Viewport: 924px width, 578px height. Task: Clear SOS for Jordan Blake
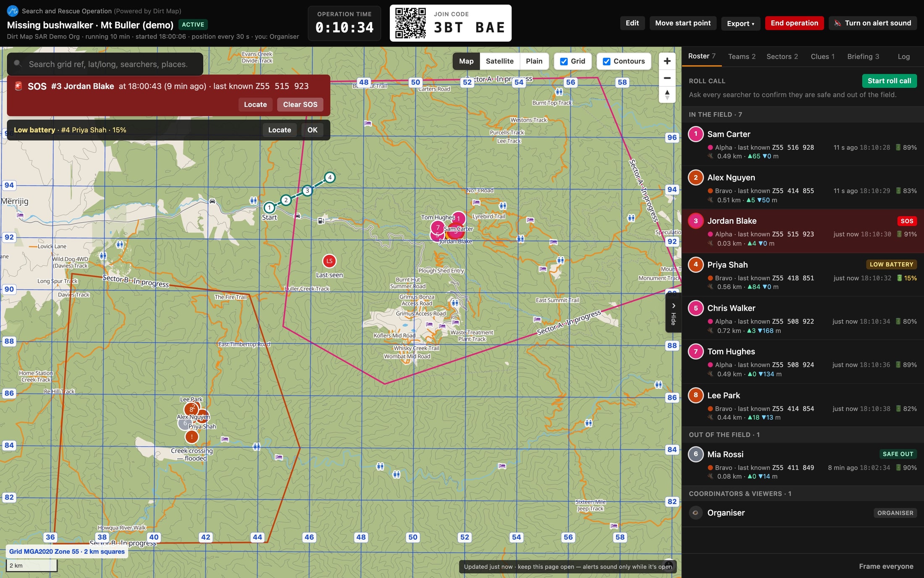coord(300,104)
